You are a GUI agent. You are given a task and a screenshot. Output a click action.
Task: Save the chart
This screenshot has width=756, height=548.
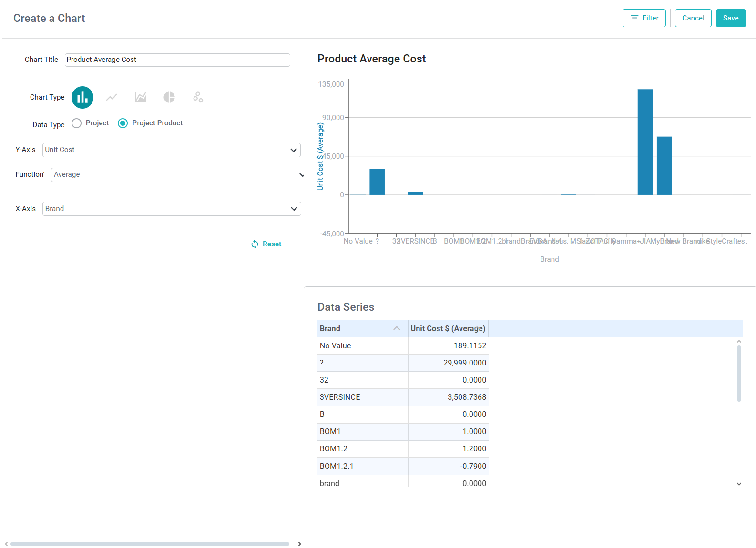click(731, 18)
